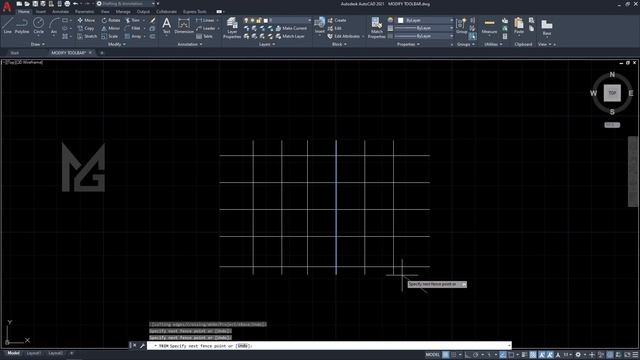640x360 pixels.
Task: Open the View ribbon tab
Action: tap(105, 12)
